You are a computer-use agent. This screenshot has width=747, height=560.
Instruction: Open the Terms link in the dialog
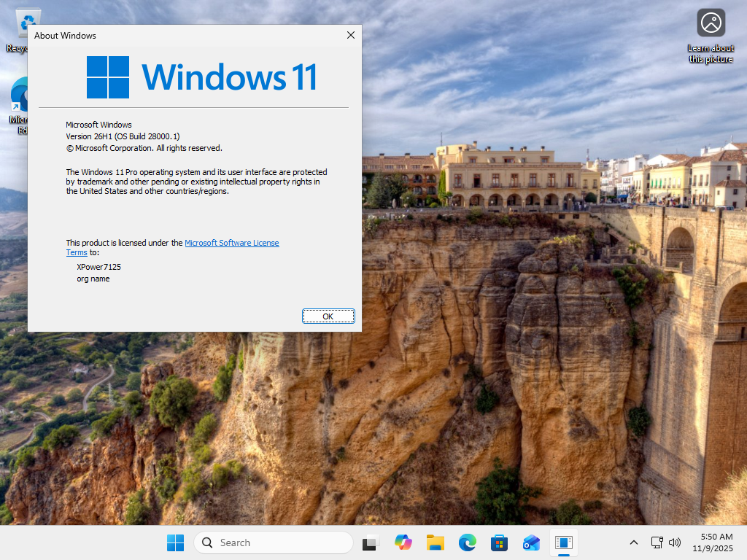click(x=77, y=252)
